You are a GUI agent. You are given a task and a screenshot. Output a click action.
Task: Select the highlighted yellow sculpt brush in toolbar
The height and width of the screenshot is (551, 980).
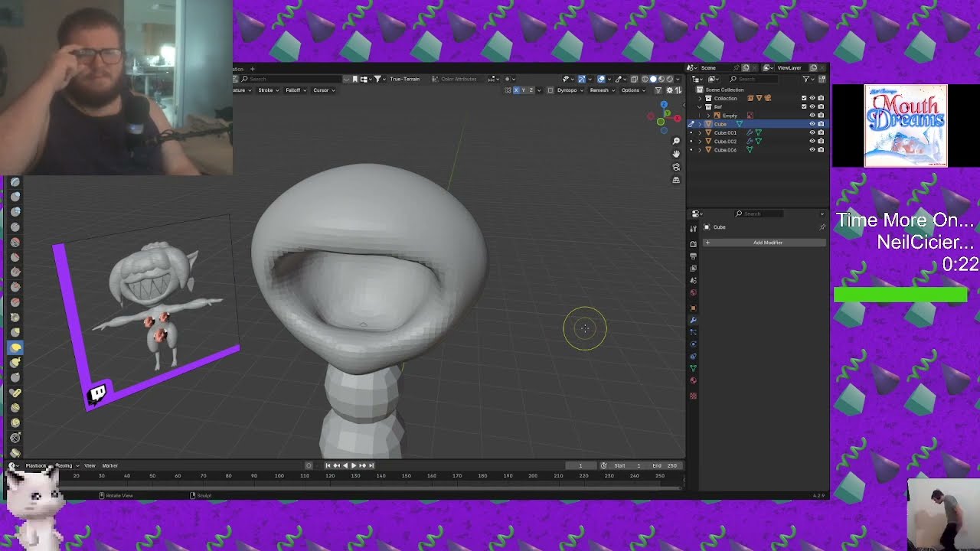(x=15, y=347)
